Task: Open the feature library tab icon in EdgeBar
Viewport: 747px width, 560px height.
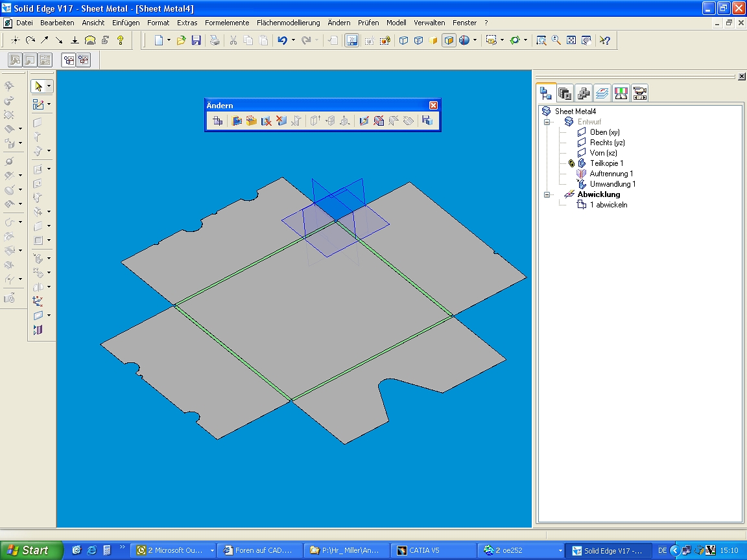Action: 565,93
